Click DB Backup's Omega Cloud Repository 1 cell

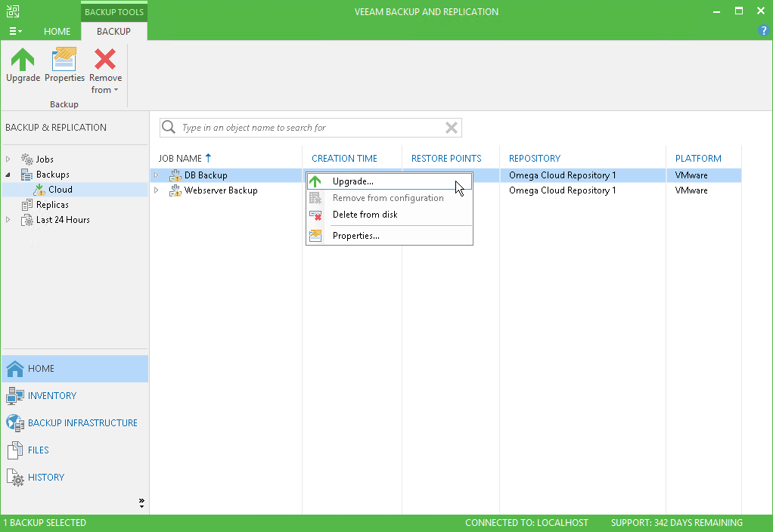[x=562, y=175]
